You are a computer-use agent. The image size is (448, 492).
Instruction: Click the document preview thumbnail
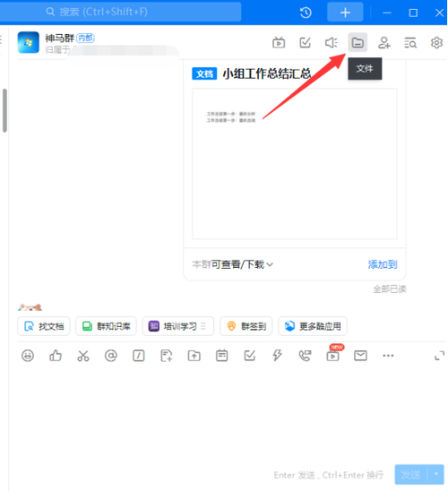click(x=294, y=164)
